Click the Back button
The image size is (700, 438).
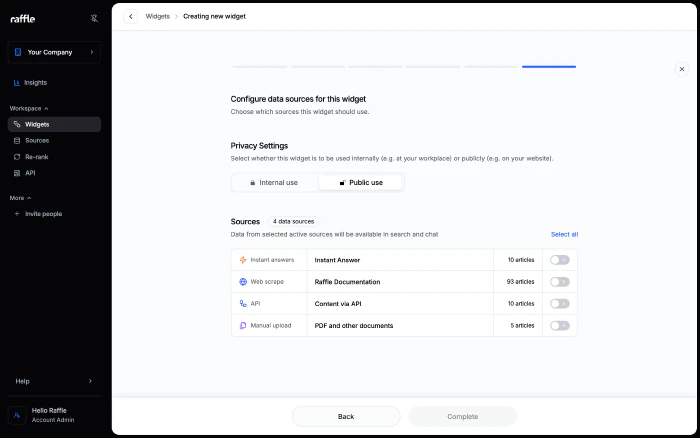pos(346,417)
